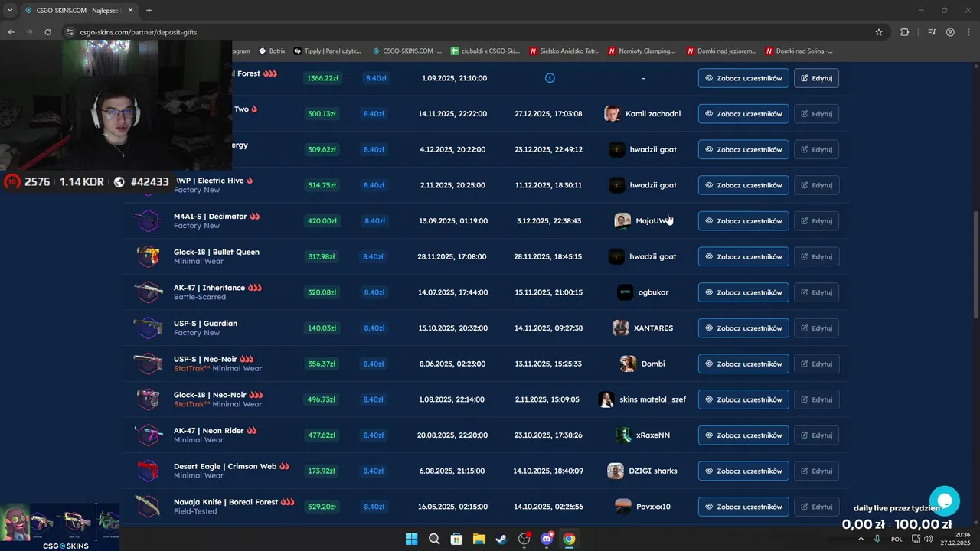Click Edytuj for the Desert Eagle Crimson Web row
Image resolution: width=980 pixels, height=551 pixels.
click(x=816, y=471)
